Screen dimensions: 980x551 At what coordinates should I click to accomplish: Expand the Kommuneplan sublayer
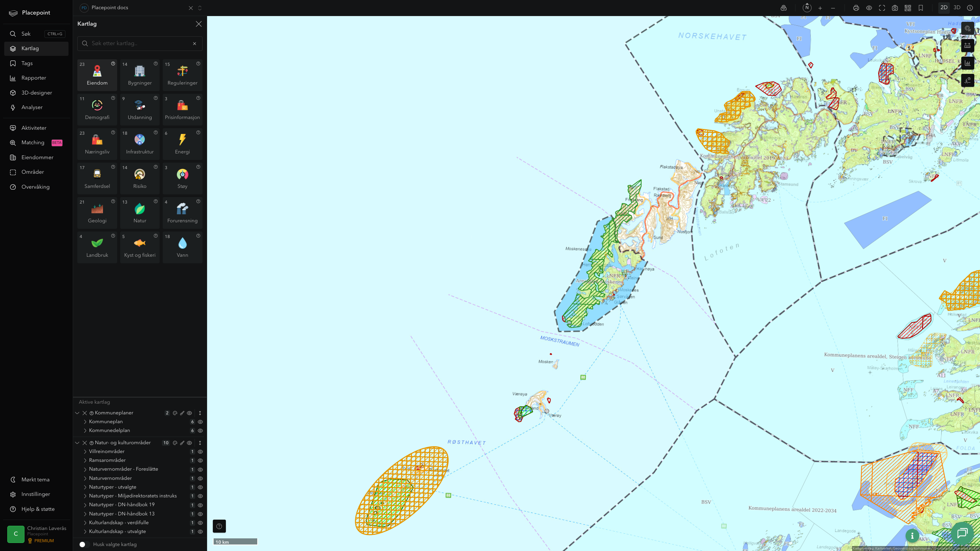(x=85, y=422)
